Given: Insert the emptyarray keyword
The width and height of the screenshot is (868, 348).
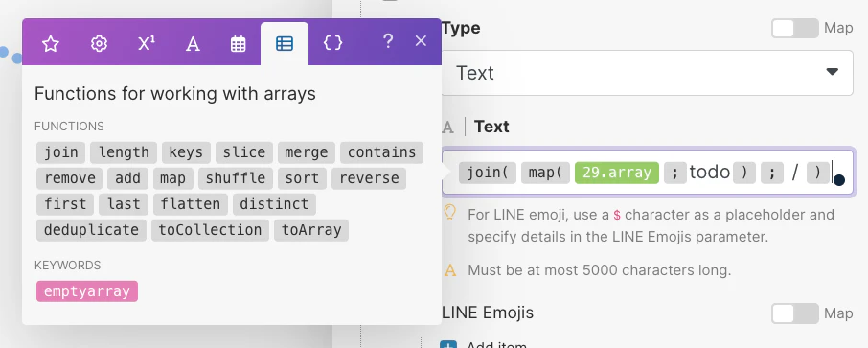Looking at the screenshot, I should (87, 291).
